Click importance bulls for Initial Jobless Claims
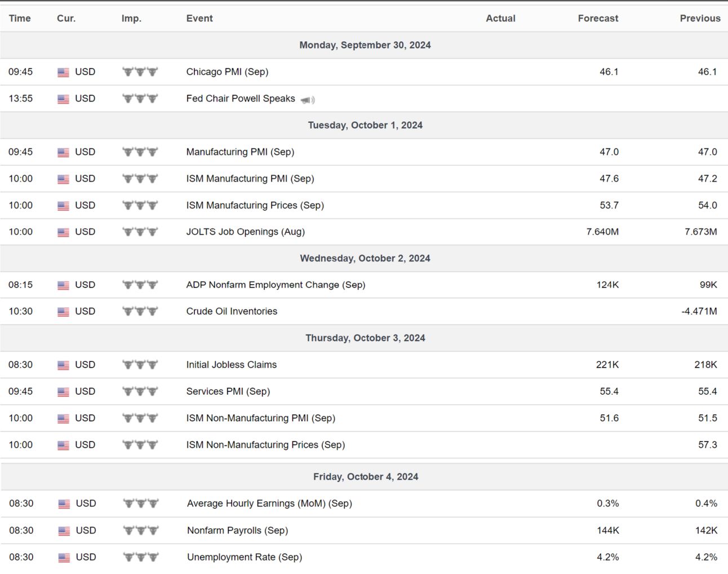 pos(140,364)
